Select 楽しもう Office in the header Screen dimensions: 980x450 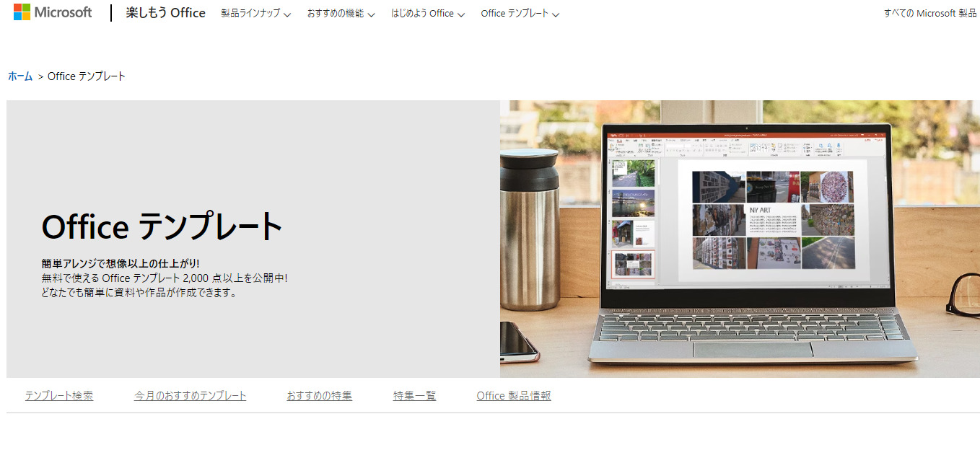click(x=165, y=13)
